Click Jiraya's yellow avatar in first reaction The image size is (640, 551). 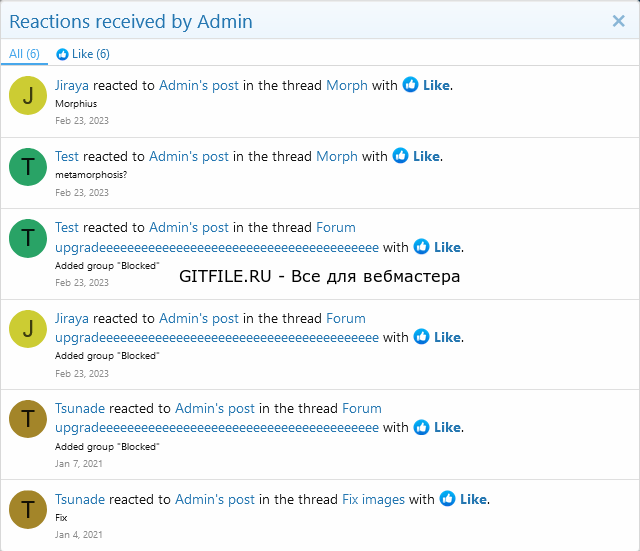click(x=28, y=96)
